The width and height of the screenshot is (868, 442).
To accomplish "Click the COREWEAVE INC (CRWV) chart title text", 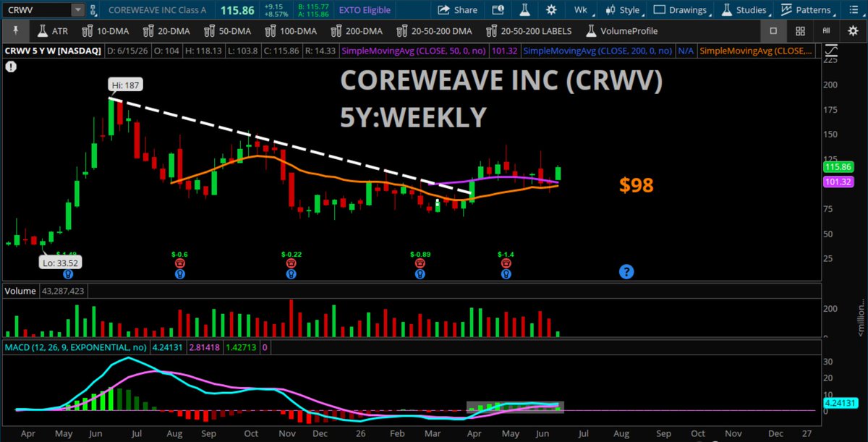I will click(x=501, y=82).
